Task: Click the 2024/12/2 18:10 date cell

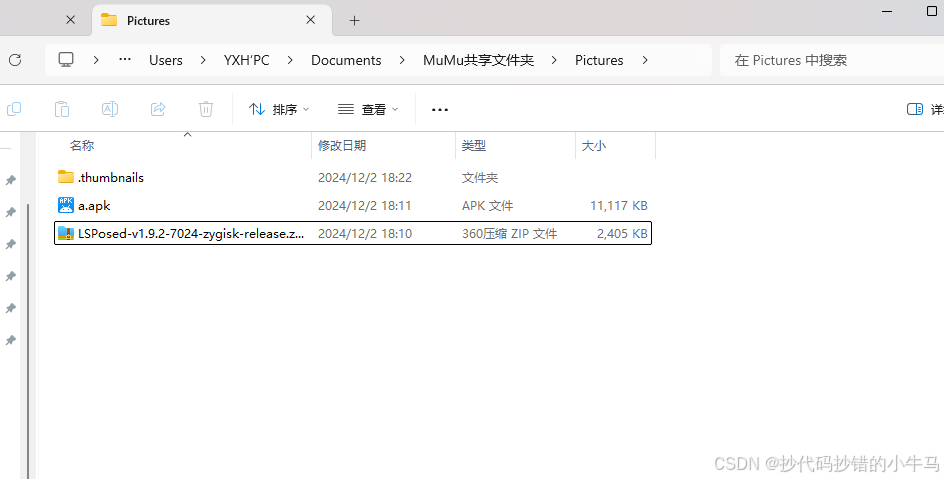Action: [x=365, y=233]
